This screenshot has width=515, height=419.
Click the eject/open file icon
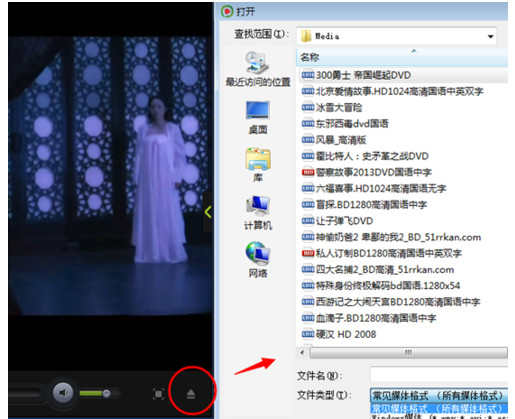tap(191, 394)
